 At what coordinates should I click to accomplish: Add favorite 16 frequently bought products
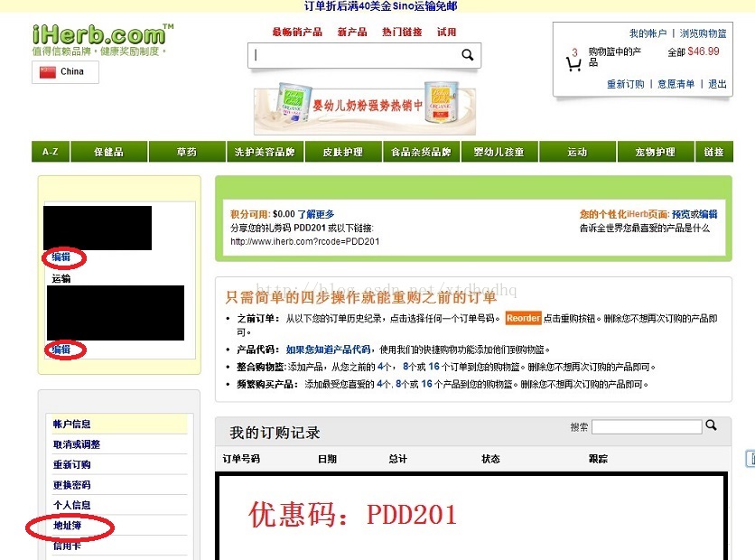(x=426, y=384)
